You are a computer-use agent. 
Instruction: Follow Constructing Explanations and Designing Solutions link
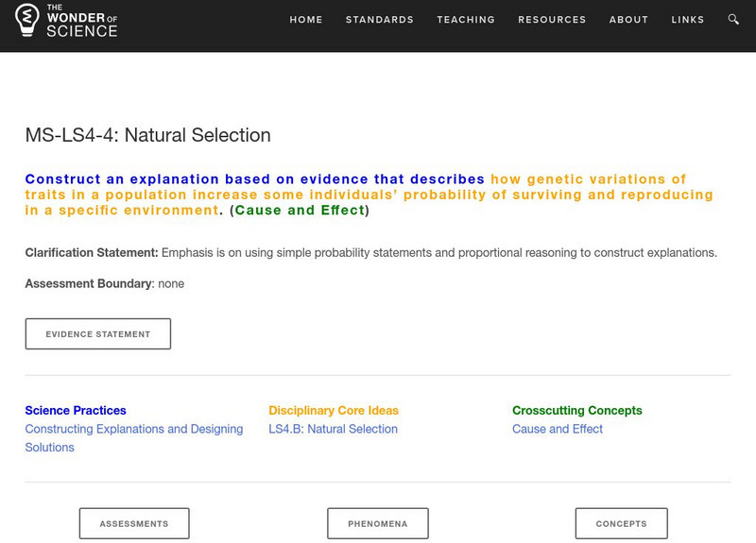pos(134,438)
